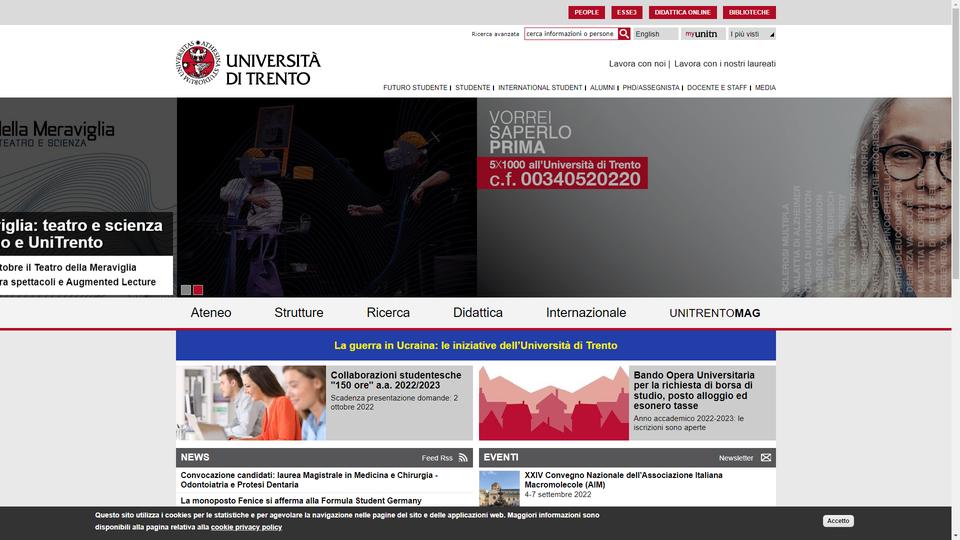Switch the site language to English
Image resolution: width=960 pixels, height=540 pixels.
(656, 34)
